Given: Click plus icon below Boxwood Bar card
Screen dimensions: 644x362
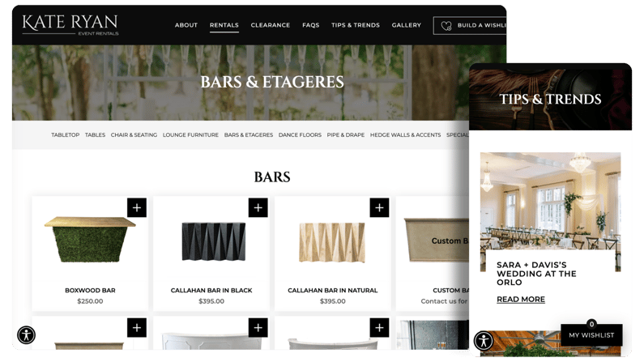Looking at the screenshot, I should pyautogui.click(x=137, y=327).
